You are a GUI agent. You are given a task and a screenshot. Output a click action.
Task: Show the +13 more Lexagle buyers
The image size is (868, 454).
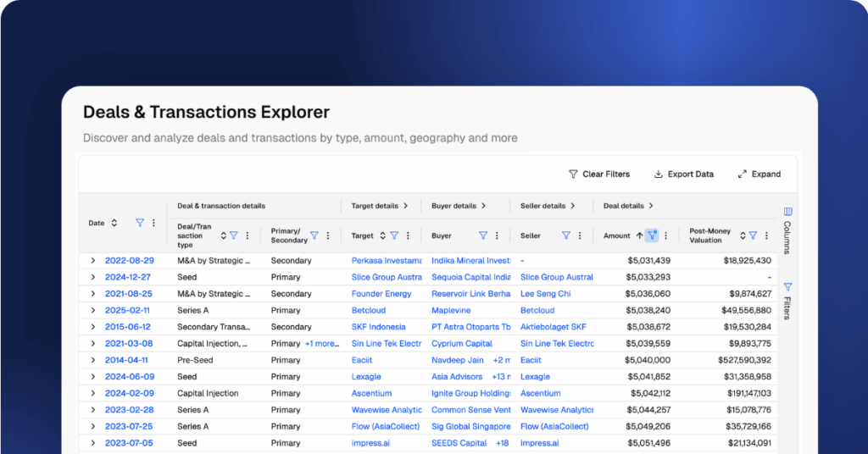pyautogui.click(x=501, y=377)
